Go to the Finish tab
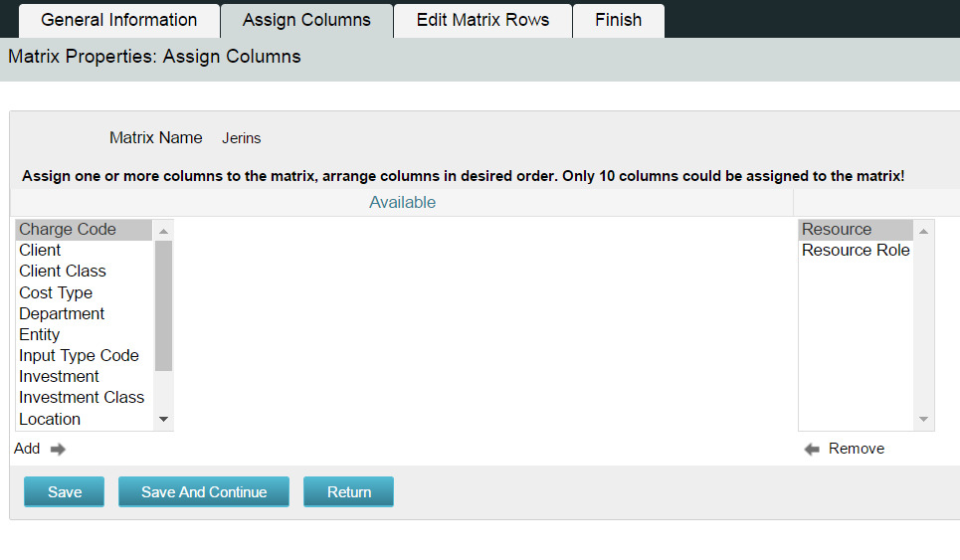Screen dimensions: 960x560 [x=619, y=20]
